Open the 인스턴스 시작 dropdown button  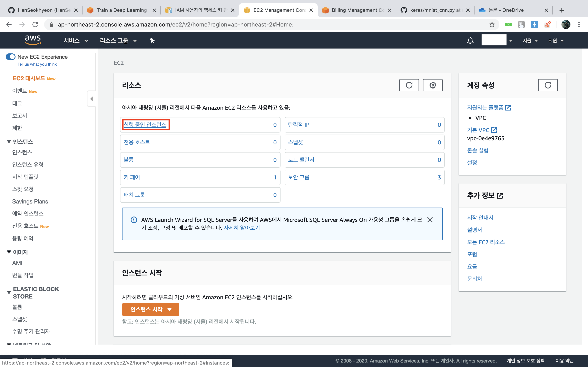pos(150,310)
